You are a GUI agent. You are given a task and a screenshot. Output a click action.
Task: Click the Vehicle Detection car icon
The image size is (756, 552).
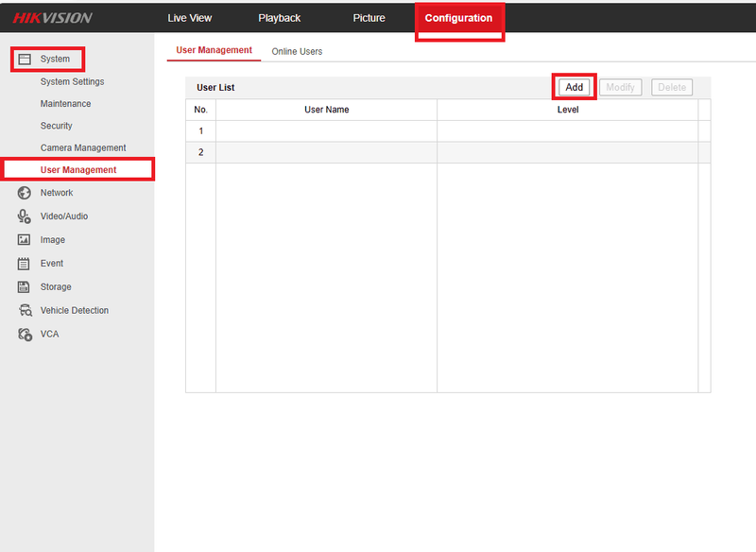(26, 310)
